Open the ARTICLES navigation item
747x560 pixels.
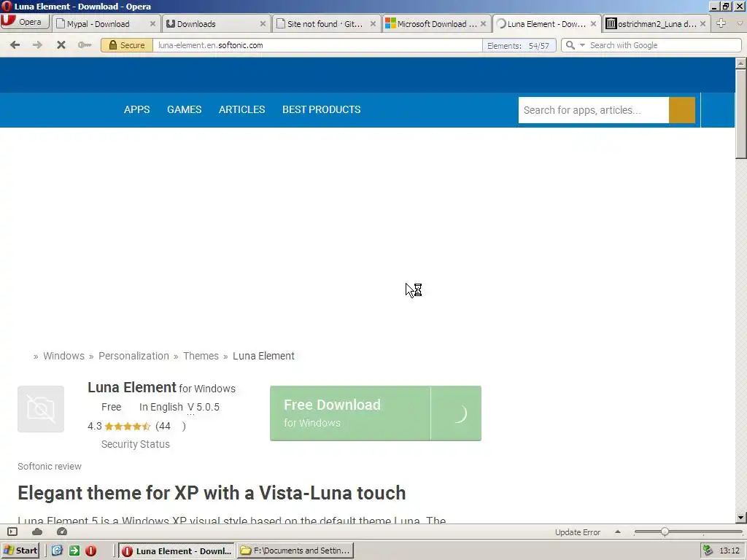pyautogui.click(x=242, y=109)
